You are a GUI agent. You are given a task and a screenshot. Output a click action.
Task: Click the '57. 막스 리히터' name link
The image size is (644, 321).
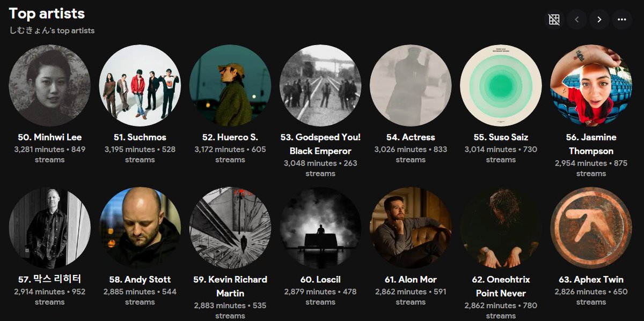tap(49, 279)
